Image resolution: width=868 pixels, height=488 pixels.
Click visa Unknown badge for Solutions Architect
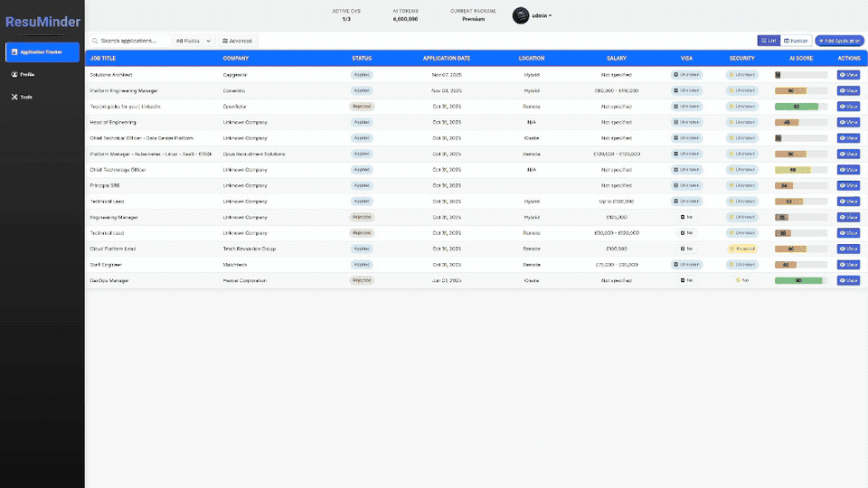[686, 75]
